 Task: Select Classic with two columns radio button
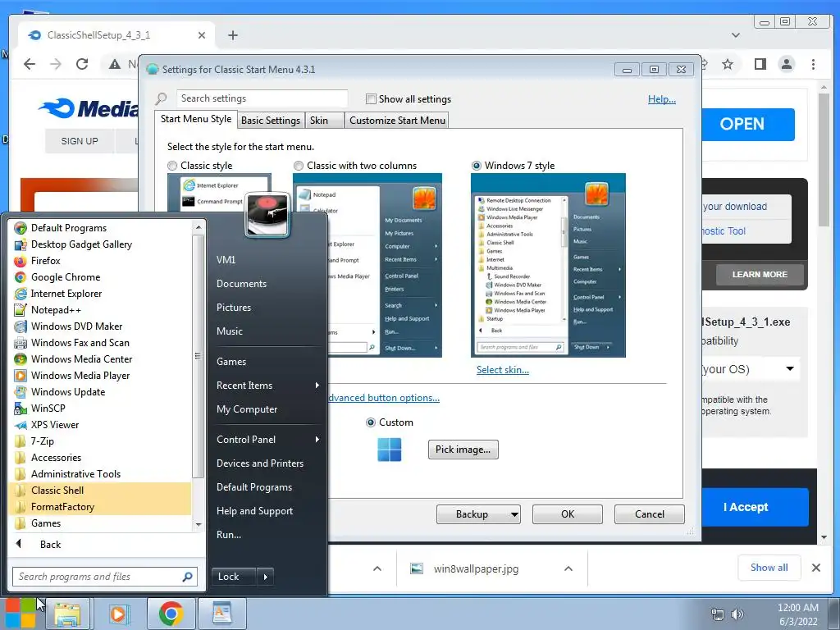tap(299, 166)
